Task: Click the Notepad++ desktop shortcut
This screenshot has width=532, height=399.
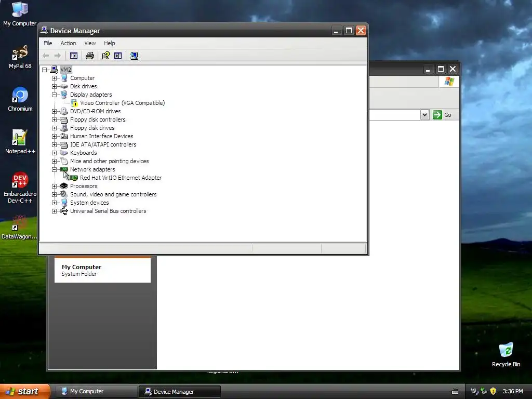Action: coord(20,142)
